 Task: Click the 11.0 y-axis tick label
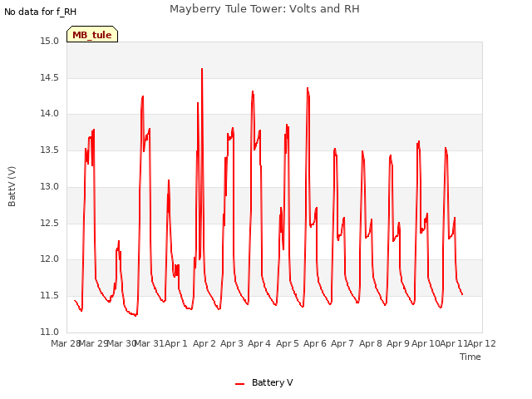coord(50,332)
